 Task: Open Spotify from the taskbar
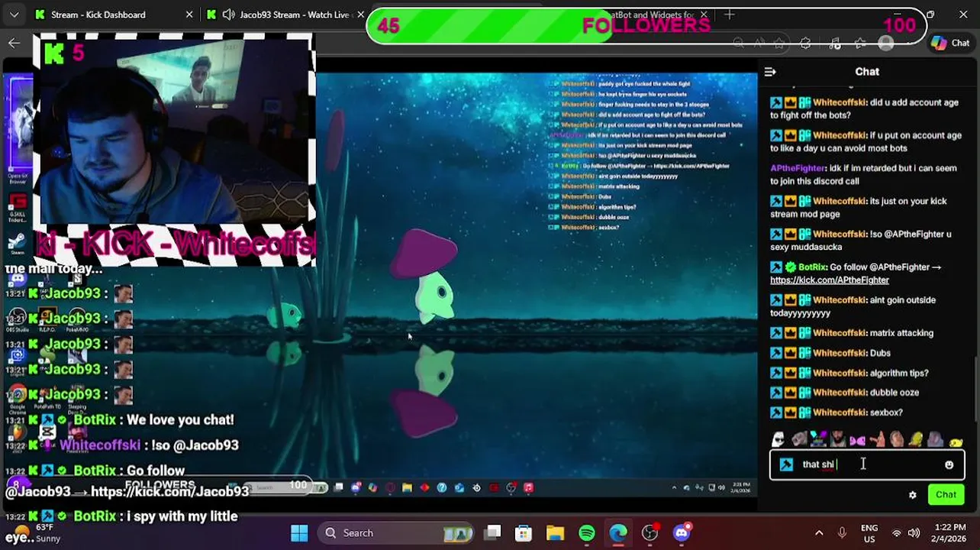point(587,533)
